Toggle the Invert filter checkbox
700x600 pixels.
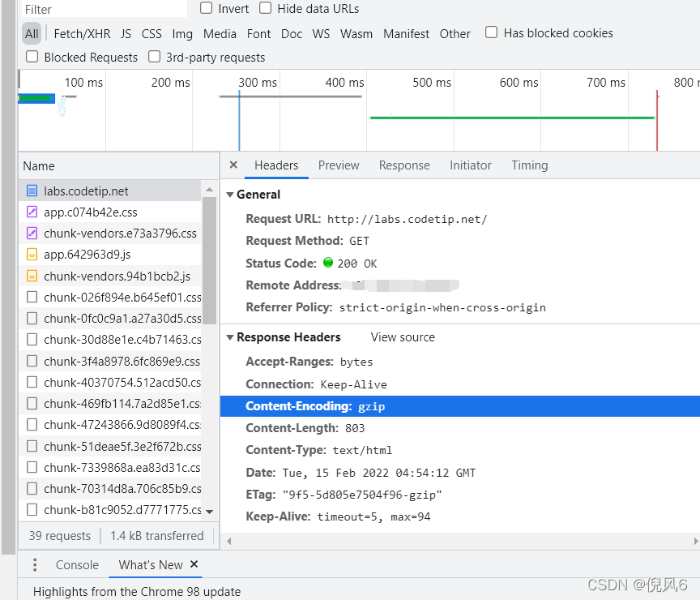pos(207,8)
